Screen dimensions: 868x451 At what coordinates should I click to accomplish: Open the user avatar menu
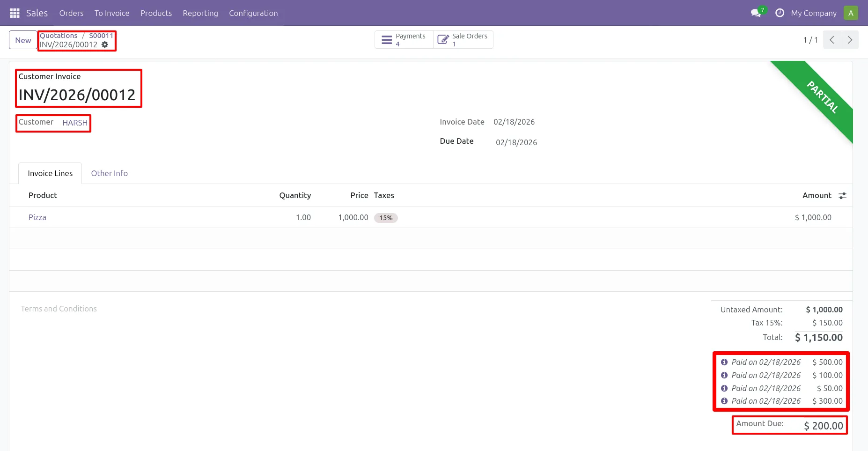tap(851, 13)
